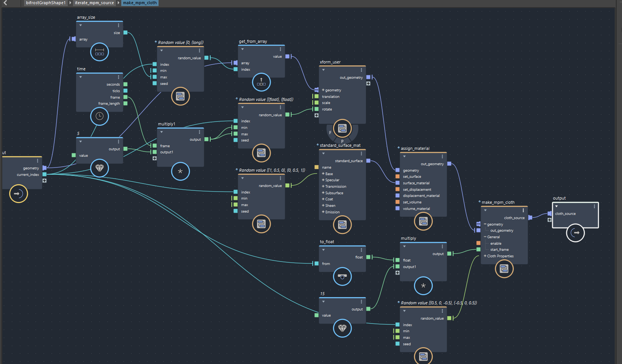Click the arrow icon on the output terminal node

point(575,233)
